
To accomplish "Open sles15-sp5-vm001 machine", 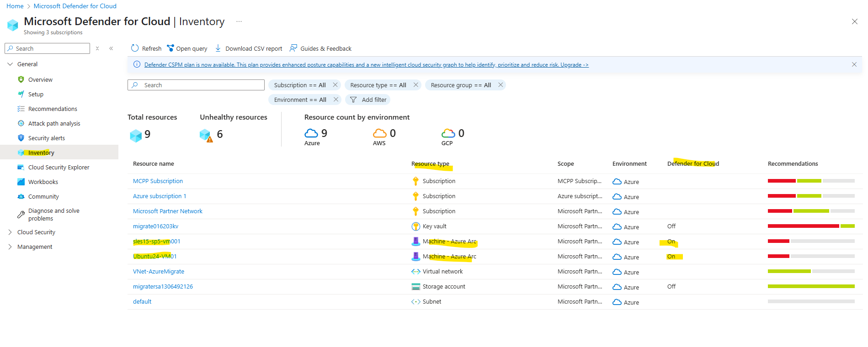I will click(x=157, y=241).
